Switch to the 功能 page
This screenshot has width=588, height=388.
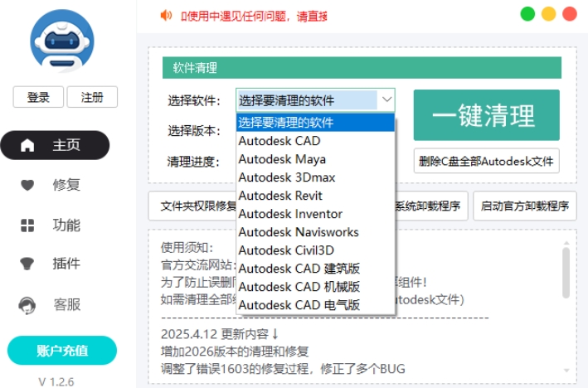tap(66, 226)
